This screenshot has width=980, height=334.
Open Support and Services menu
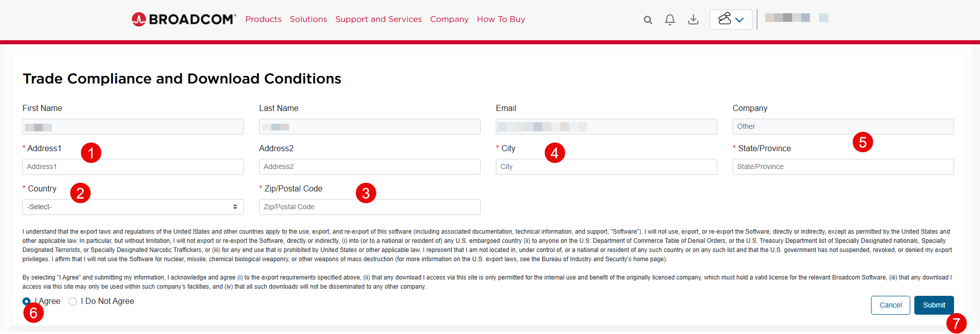point(378,19)
